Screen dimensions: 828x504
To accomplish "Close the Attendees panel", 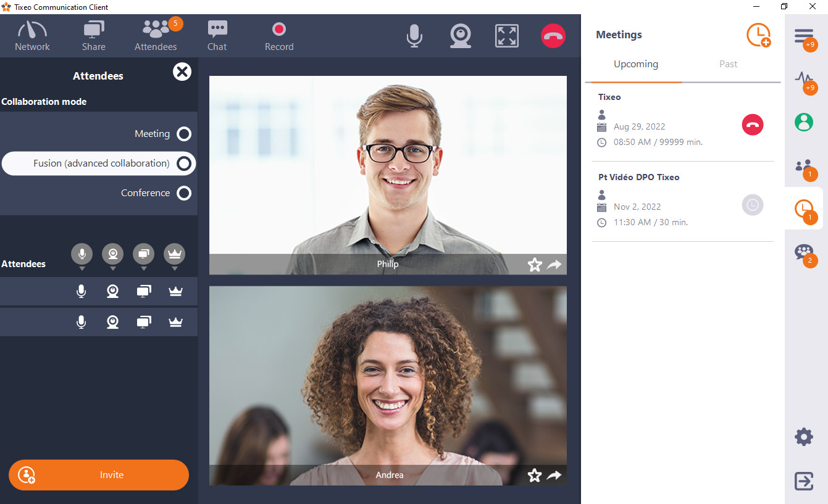I will pos(182,72).
